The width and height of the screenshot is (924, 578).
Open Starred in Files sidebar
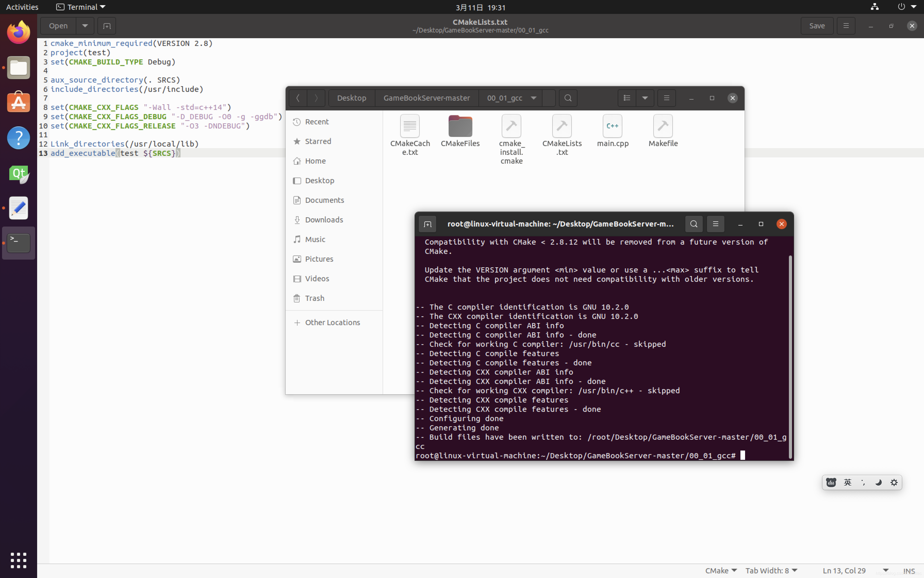point(334,141)
